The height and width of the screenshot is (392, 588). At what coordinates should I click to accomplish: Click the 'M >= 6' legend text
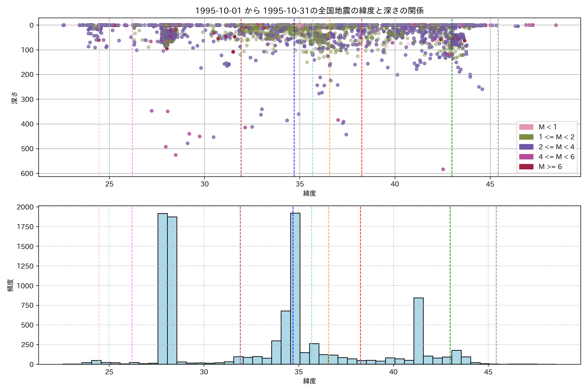pyautogui.click(x=550, y=167)
